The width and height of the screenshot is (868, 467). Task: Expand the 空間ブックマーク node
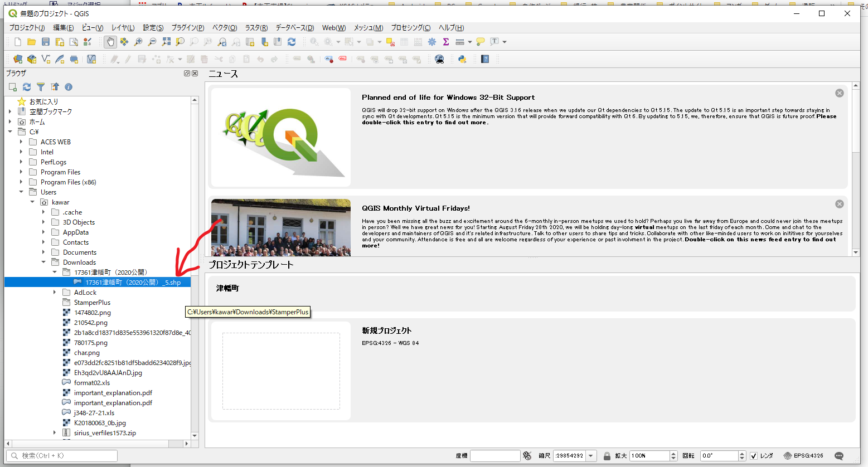pos(10,112)
